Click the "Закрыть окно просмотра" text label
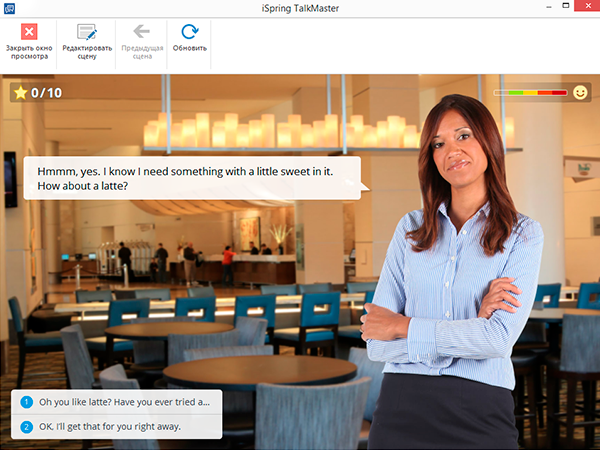 [28, 52]
